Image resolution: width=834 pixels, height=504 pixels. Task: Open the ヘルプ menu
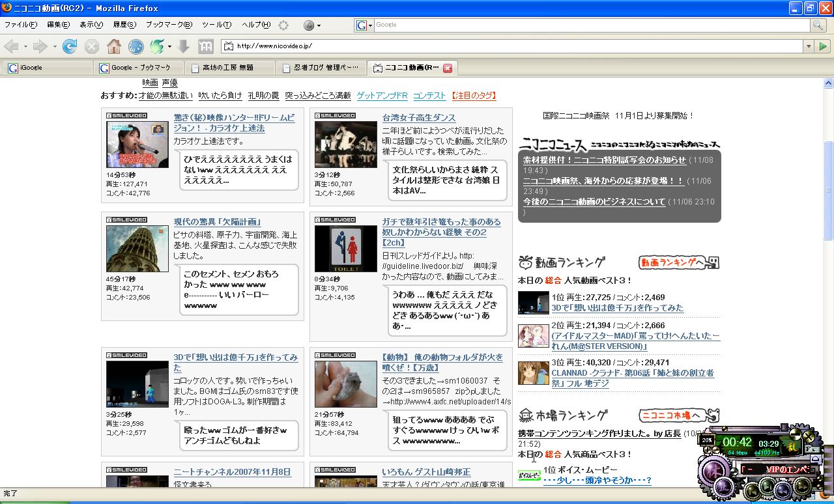256,25
